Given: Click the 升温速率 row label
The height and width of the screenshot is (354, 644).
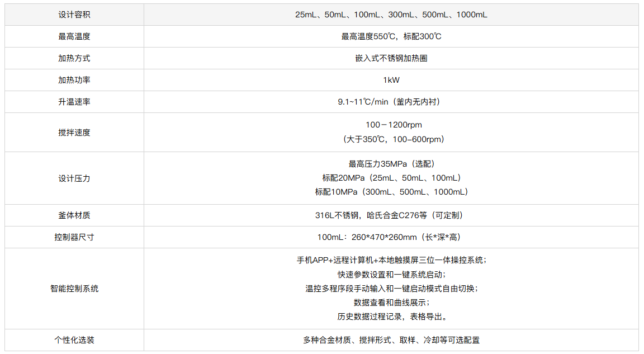Looking at the screenshot, I should coord(74,102).
